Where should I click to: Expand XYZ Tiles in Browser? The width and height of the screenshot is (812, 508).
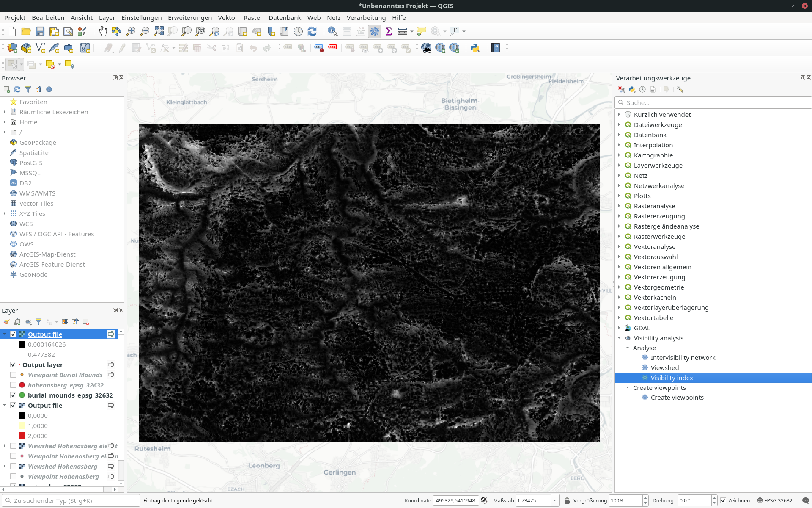5,213
